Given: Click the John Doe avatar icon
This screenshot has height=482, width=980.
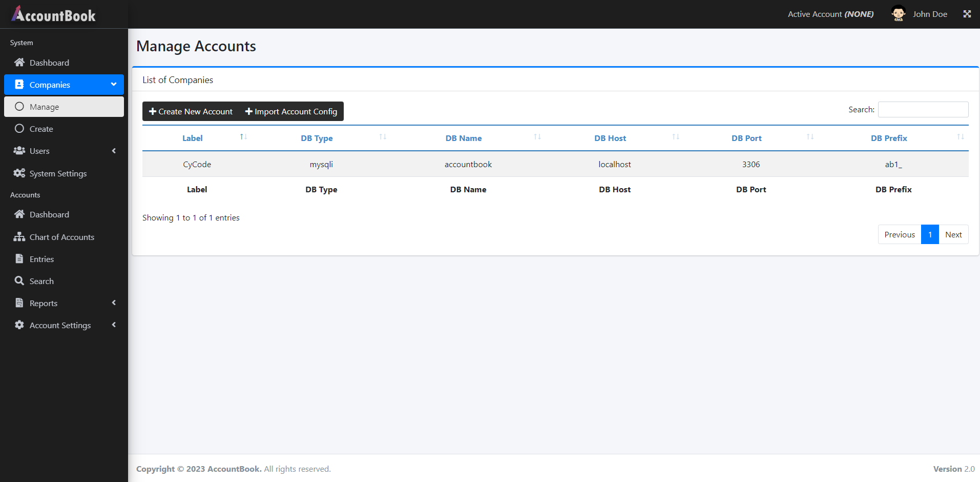Looking at the screenshot, I should point(898,14).
